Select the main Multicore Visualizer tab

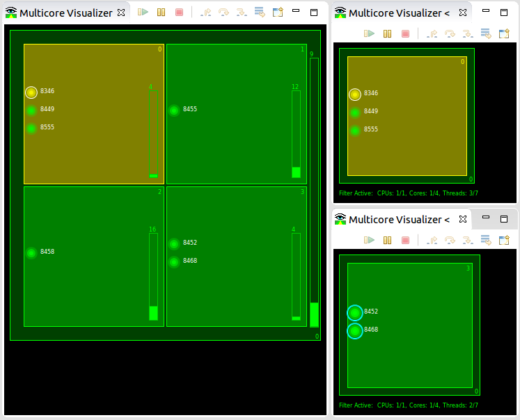tap(65, 13)
